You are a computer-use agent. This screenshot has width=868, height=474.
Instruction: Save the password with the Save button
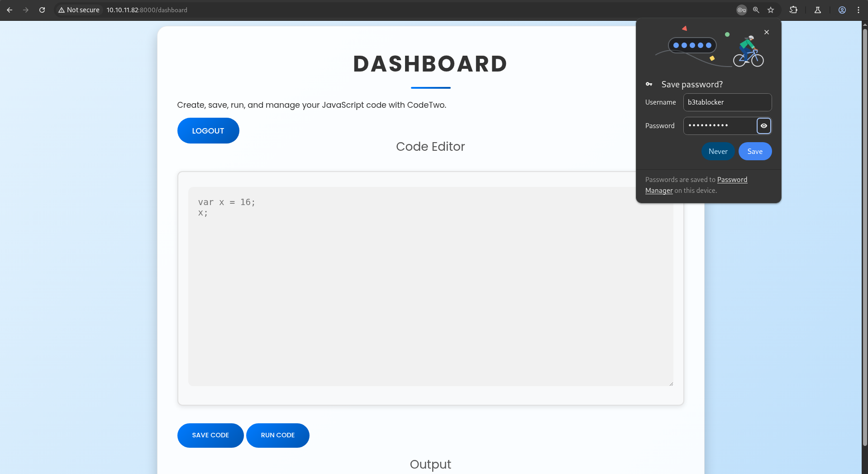[755, 151]
